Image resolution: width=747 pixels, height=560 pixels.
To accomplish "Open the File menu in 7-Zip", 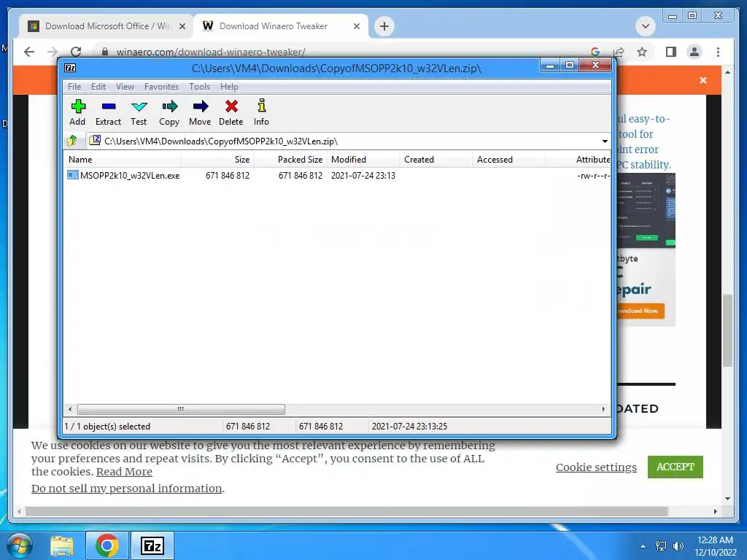I will [x=74, y=87].
